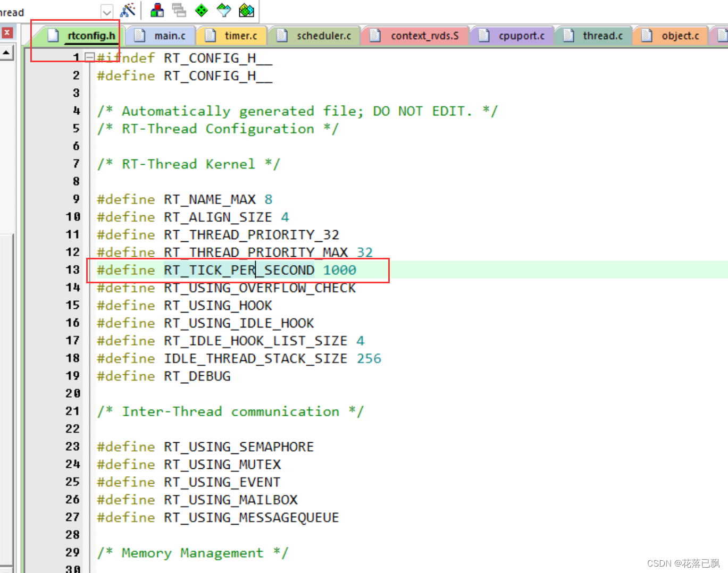This screenshot has width=728, height=573.
Task: Click the 'Automatically generated file' comment
Action: 297,111
